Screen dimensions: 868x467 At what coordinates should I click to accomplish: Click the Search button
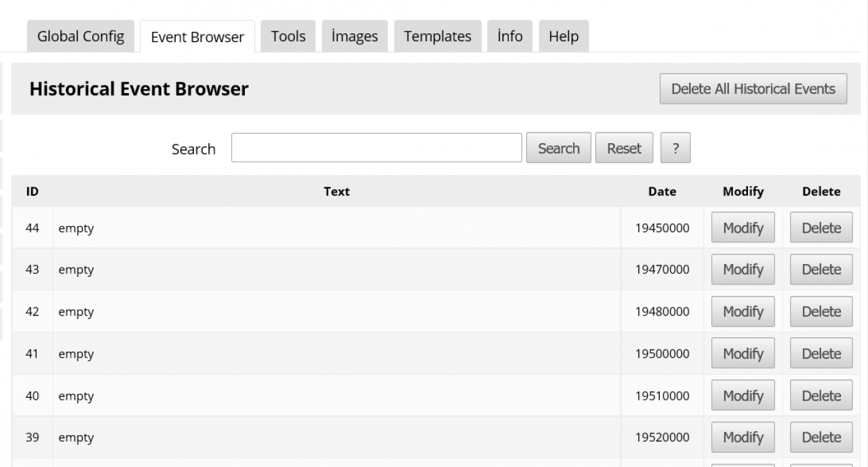(x=559, y=148)
